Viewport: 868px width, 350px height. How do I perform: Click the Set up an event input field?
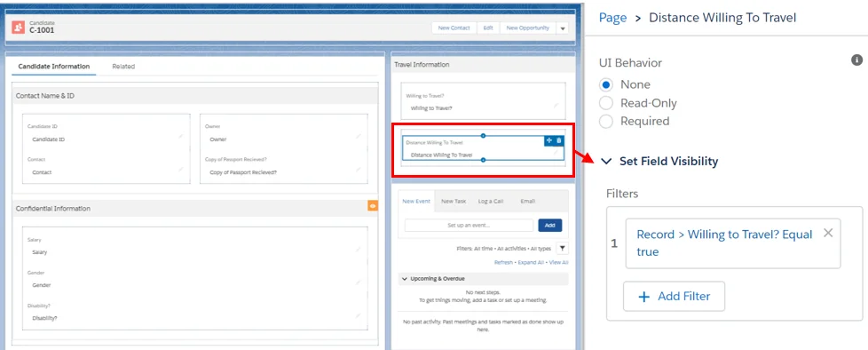(469, 226)
